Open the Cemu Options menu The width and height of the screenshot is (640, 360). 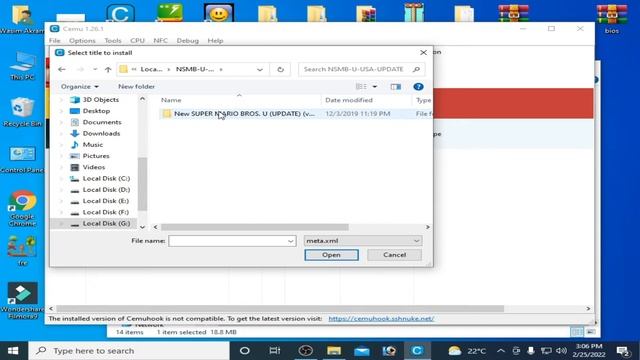point(82,40)
